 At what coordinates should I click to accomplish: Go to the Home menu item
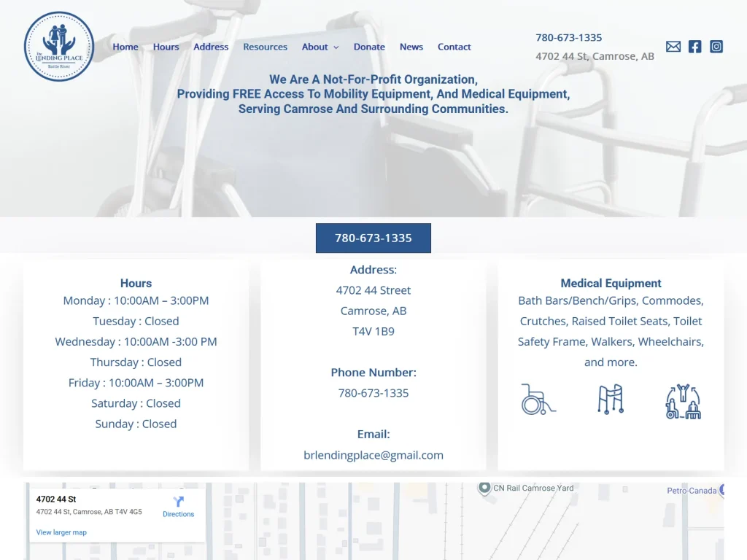(x=125, y=47)
